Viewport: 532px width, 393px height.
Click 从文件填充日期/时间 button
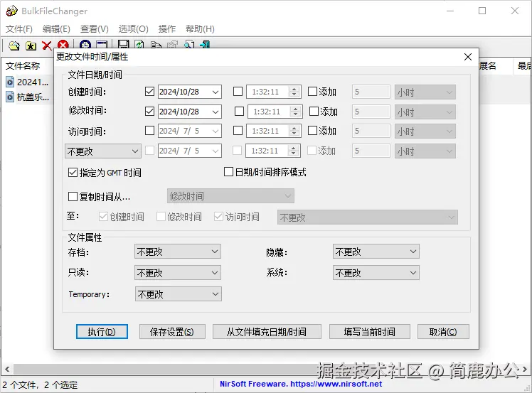267,332
